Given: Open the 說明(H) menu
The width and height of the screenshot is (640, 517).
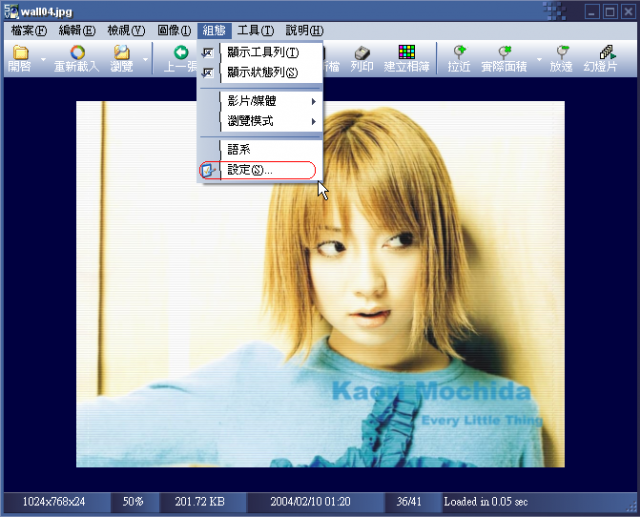Looking at the screenshot, I should (x=304, y=31).
